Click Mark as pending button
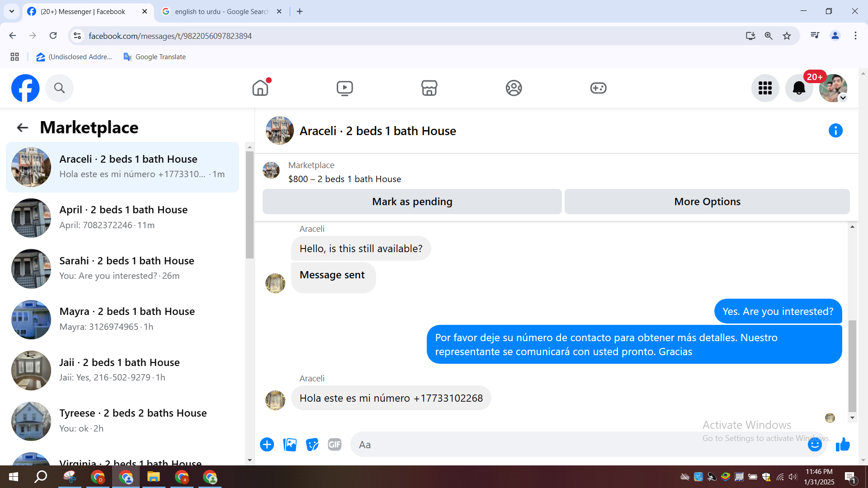868x488 pixels. point(412,202)
